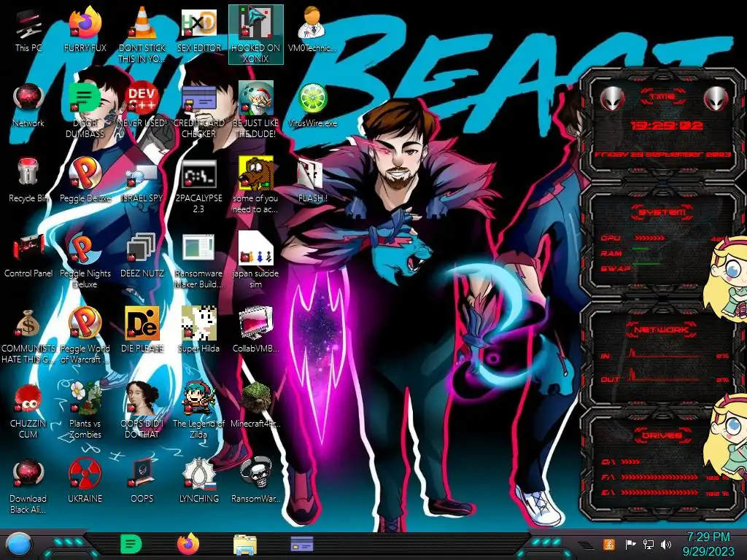This screenshot has height=560, width=747.
Task: Select the Download Black Ali... icon
Action: pos(28,486)
